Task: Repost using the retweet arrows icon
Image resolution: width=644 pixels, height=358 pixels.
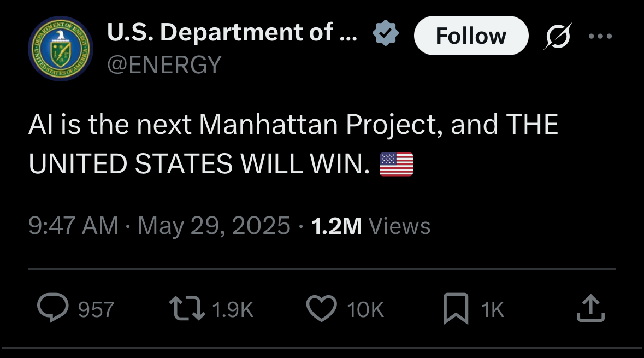Action: 187,308
